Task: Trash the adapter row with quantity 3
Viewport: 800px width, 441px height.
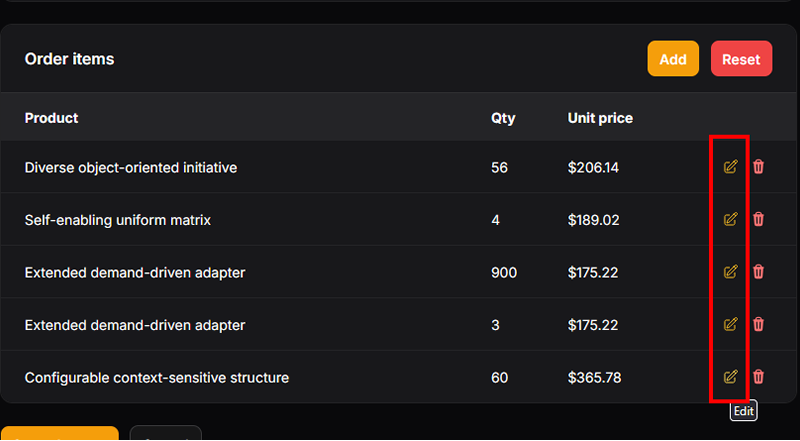Action: point(758,324)
